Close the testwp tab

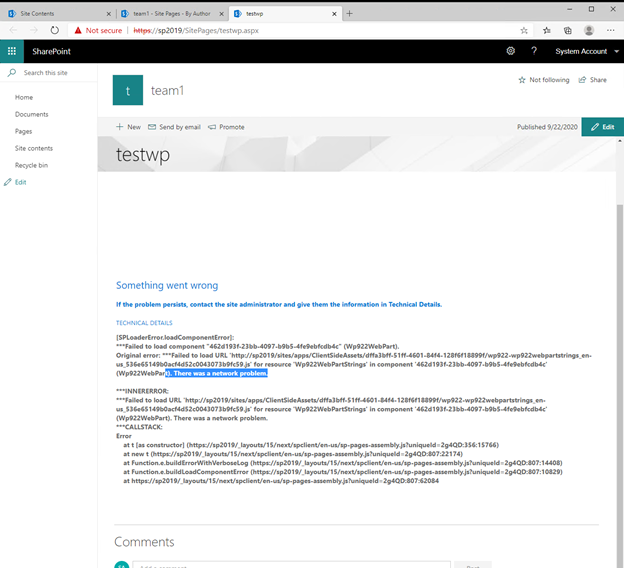[334, 14]
